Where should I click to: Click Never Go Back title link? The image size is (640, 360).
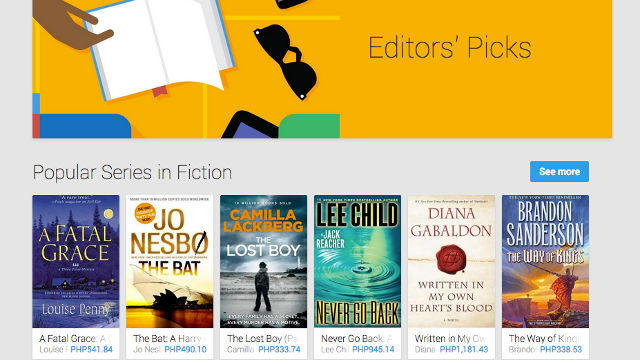point(357,339)
